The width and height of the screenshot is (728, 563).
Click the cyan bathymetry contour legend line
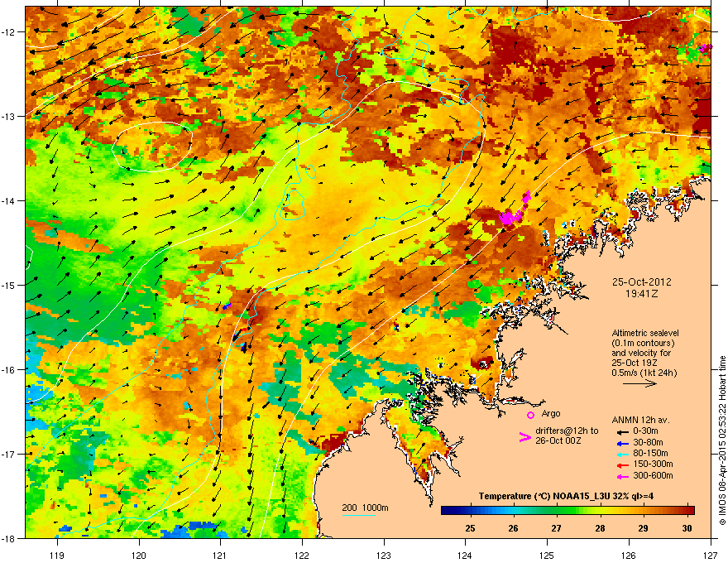tap(359, 515)
